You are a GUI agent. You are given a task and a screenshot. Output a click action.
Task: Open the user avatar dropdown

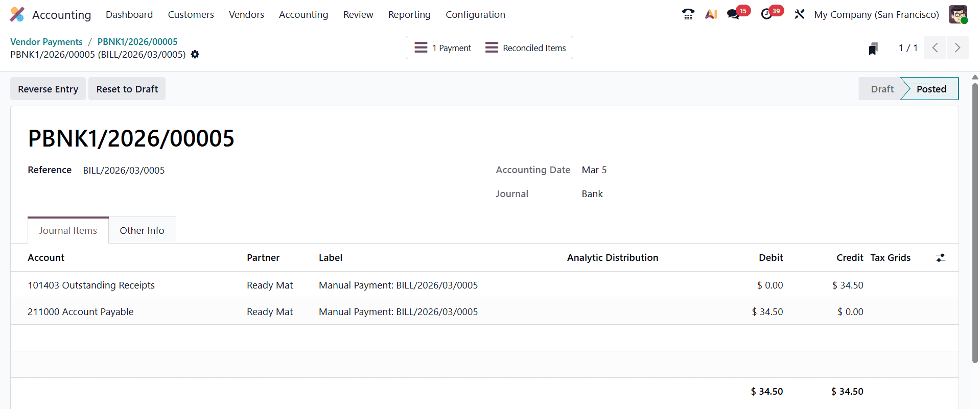pyautogui.click(x=958, y=14)
